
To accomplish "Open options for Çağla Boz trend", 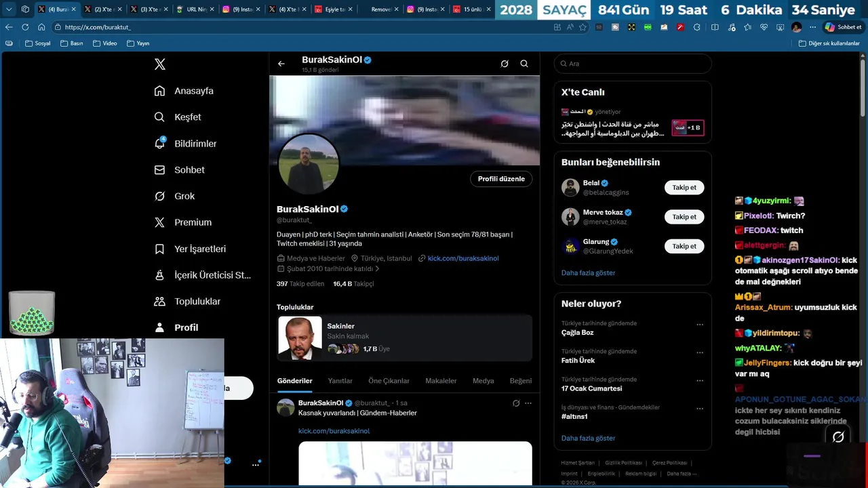I will pos(700,325).
